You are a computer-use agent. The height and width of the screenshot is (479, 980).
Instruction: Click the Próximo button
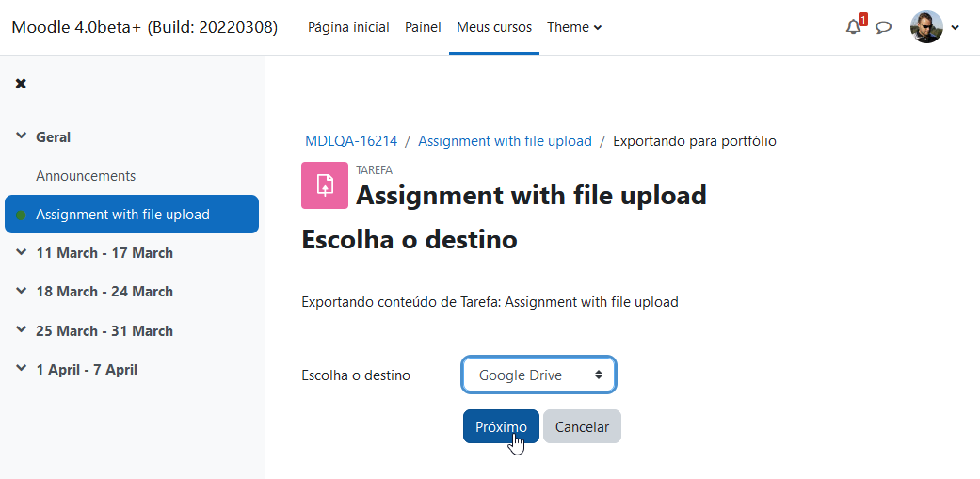[x=501, y=426]
